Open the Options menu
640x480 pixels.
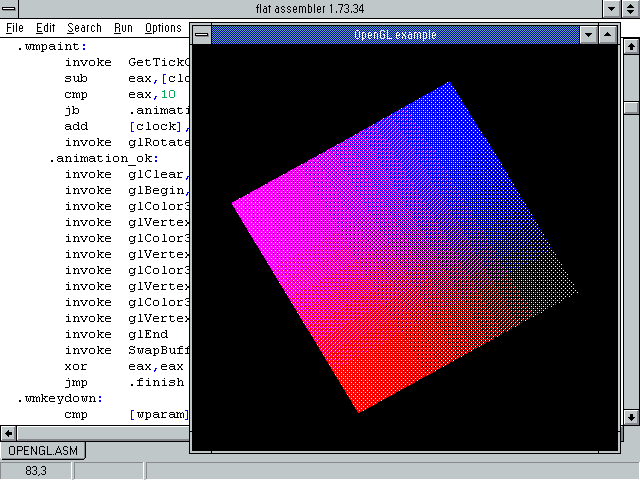163,28
